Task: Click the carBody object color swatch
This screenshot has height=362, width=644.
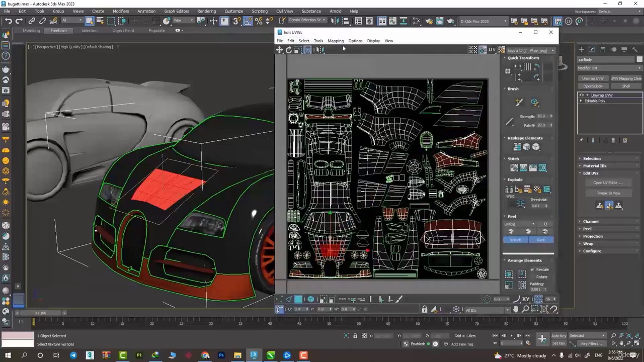Action: (639, 59)
